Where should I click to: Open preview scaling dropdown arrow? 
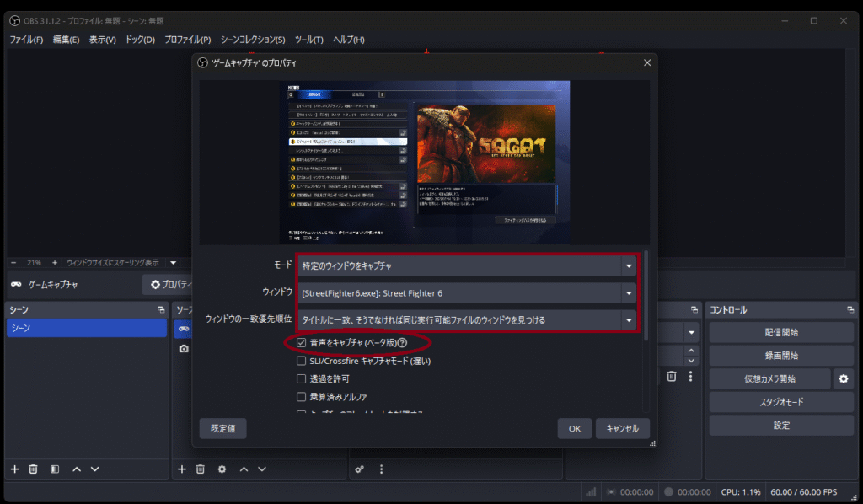pyautogui.click(x=174, y=263)
